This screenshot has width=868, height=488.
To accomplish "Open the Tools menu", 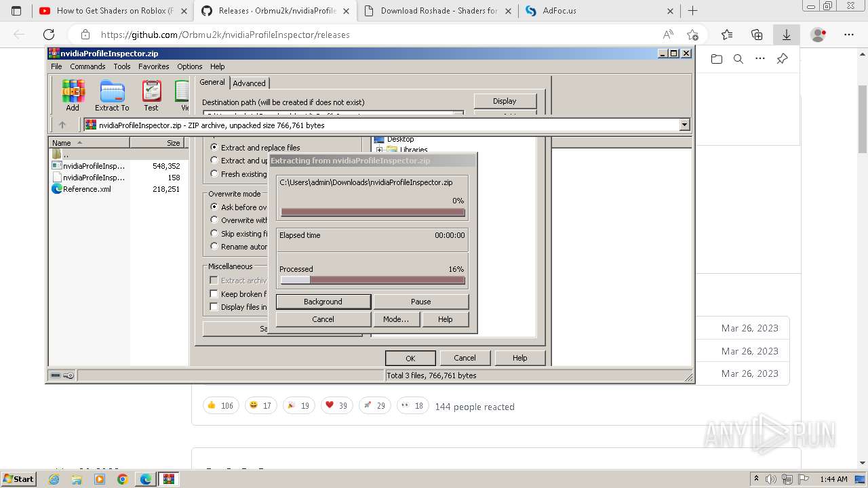I will pyautogui.click(x=122, y=66).
